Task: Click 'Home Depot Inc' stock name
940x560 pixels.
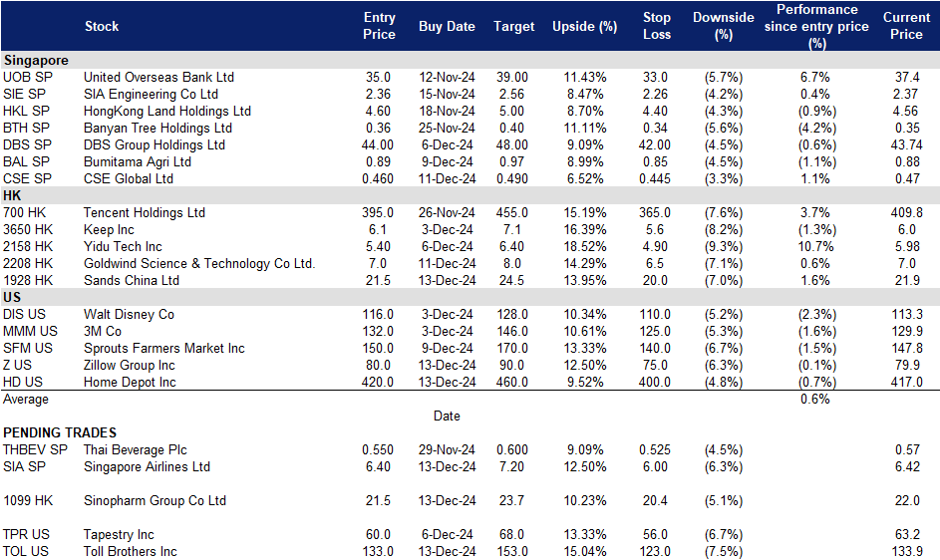Action: point(130,382)
